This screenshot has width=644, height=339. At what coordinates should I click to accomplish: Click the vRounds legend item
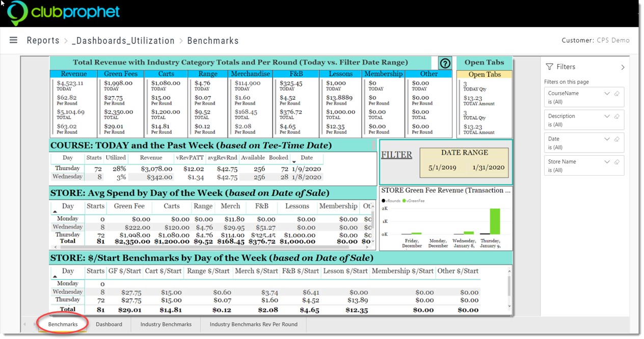coord(392,201)
